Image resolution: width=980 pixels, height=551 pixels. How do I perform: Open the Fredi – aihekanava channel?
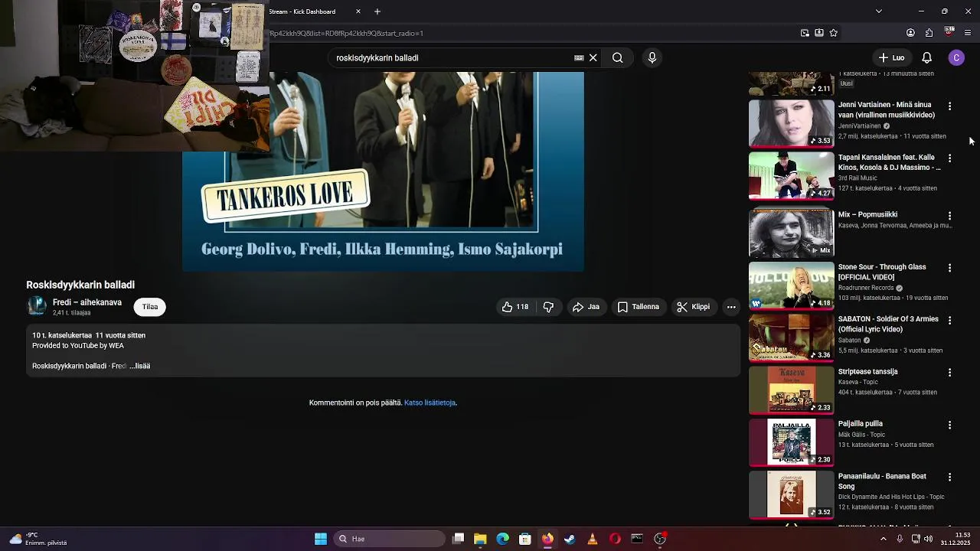tap(87, 302)
